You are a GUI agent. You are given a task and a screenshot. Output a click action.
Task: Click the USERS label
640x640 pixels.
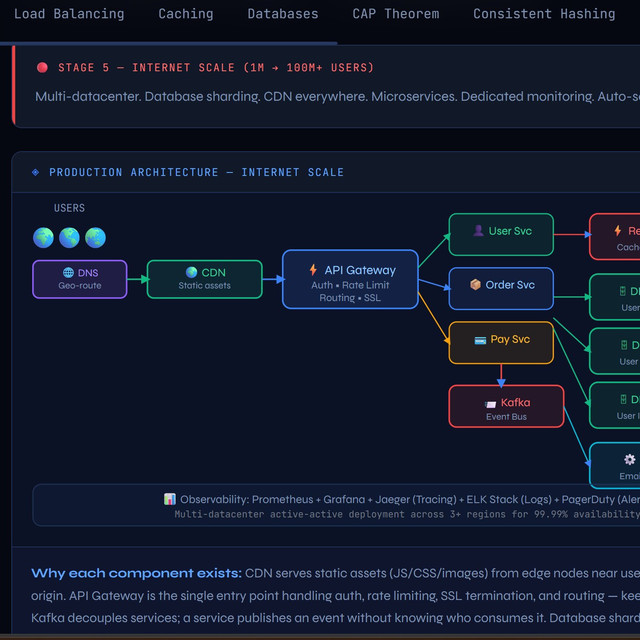(x=69, y=208)
